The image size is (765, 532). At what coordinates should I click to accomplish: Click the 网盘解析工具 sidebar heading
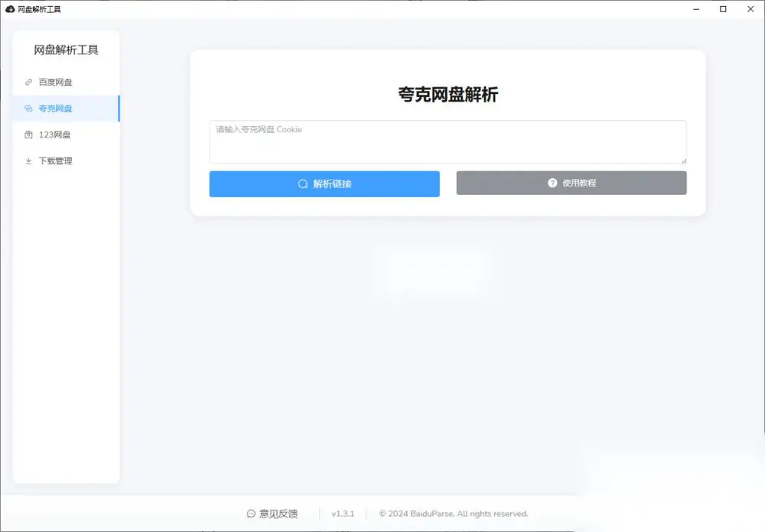66,50
